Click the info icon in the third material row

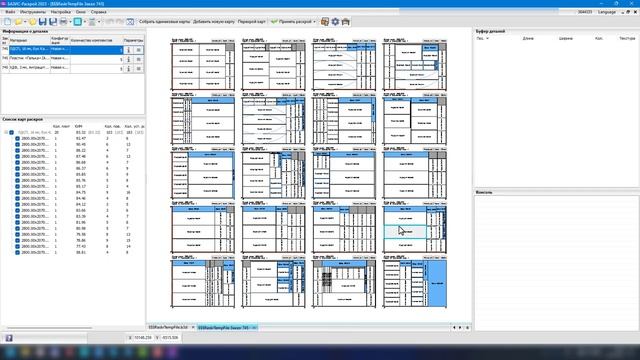(x=129, y=69)
